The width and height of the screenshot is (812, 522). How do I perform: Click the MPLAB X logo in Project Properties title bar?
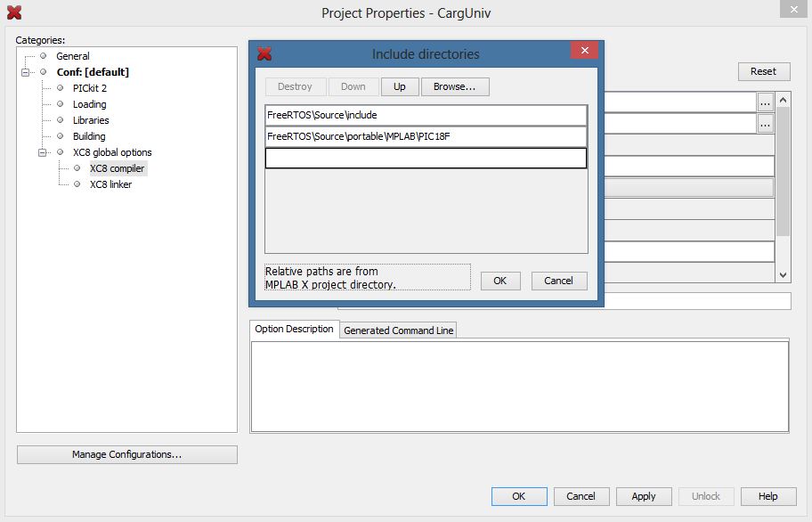point(14,12)
